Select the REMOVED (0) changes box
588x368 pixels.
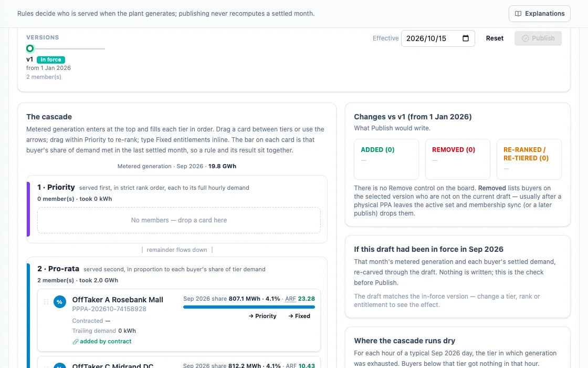(x=457, y=159)
